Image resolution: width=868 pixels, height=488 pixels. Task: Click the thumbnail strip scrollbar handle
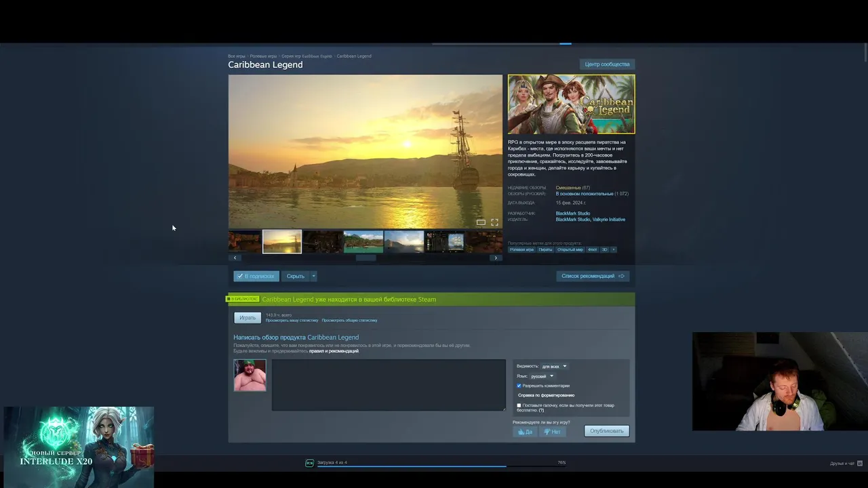[366, 258]
